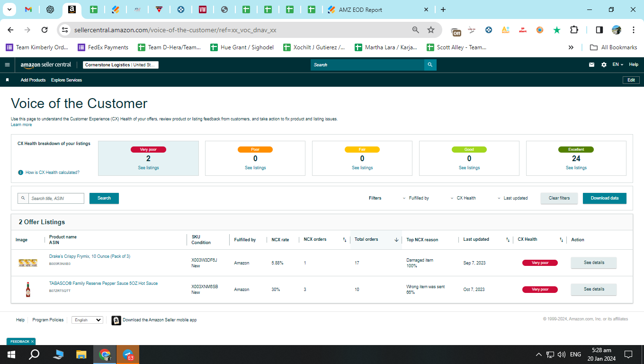Switch to the ChatGPT browser tab
This screenshot has width=644, height=364.
point(50,9)
